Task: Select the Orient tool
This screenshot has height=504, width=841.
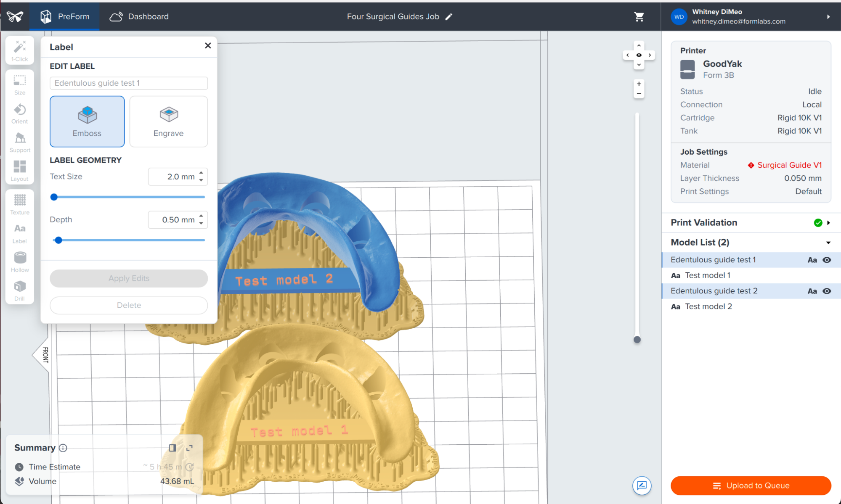Action: [19, 113]
